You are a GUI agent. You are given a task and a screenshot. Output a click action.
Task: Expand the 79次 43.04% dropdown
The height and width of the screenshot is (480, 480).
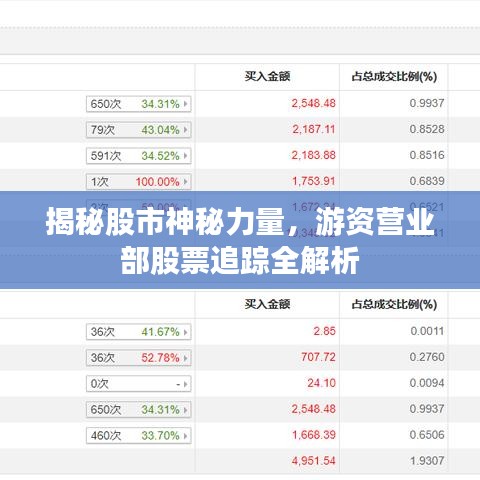tap(138, 130)
